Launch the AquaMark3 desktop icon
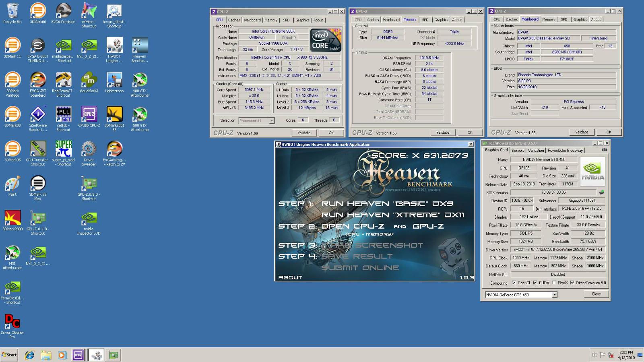644x362 pixels. pos(89,83)
